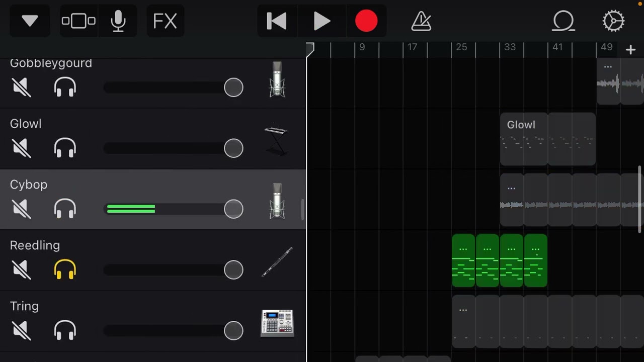Click bar 49 on the ruler

pyautogui.click(x=606, y=47)
